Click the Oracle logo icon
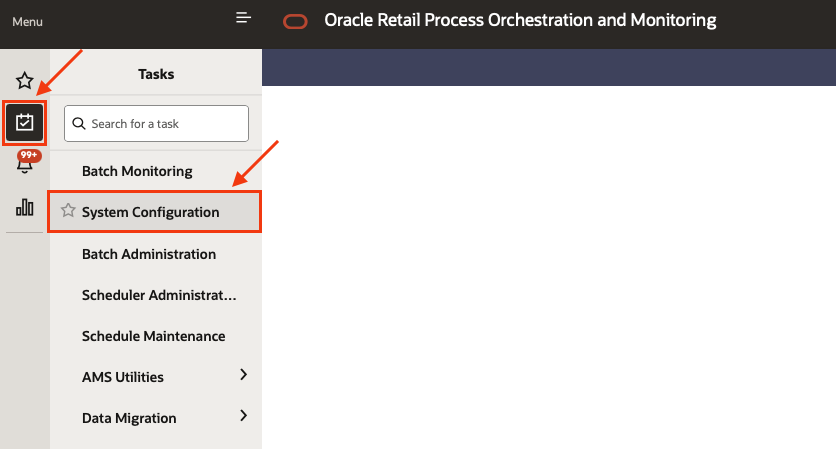The width and height of the screenshot is (836, 449). (x=295, y=22)
